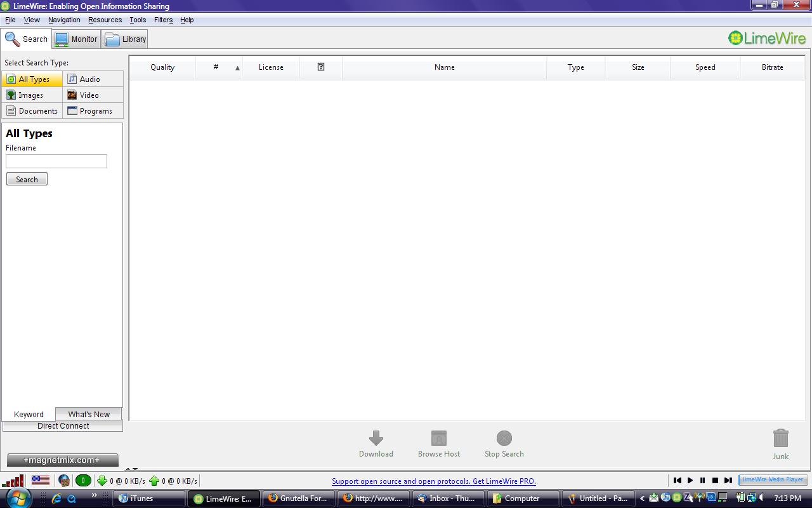Sort results by the Quality column
This screenshot has width=812, height=508.
click(162, 67)
